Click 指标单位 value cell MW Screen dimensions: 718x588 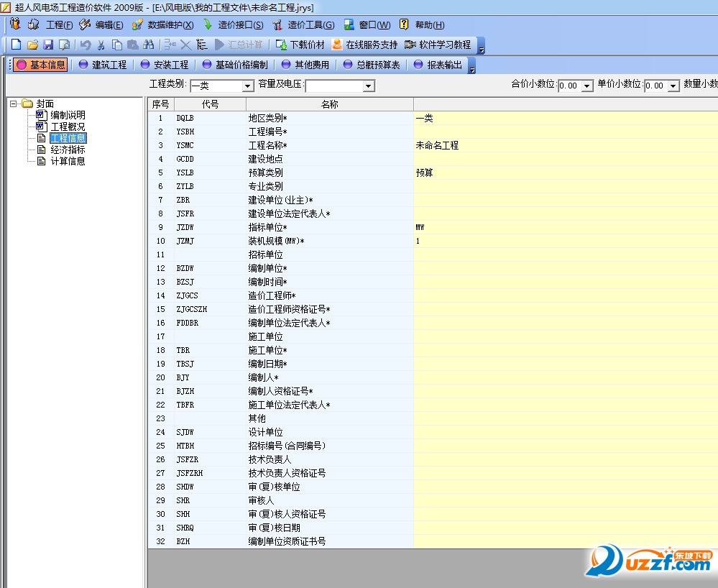(x=566, y=227)
